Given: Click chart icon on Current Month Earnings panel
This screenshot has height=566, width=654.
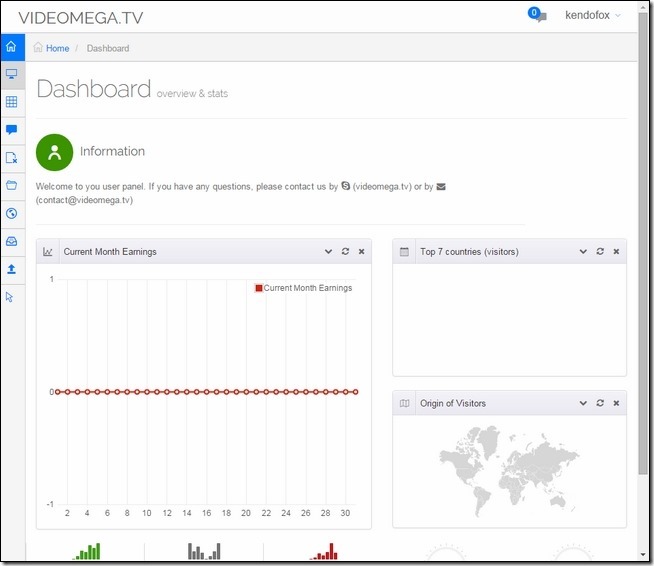Looking at the screenshot, I should pyautogui.click(x=48, y=252).
